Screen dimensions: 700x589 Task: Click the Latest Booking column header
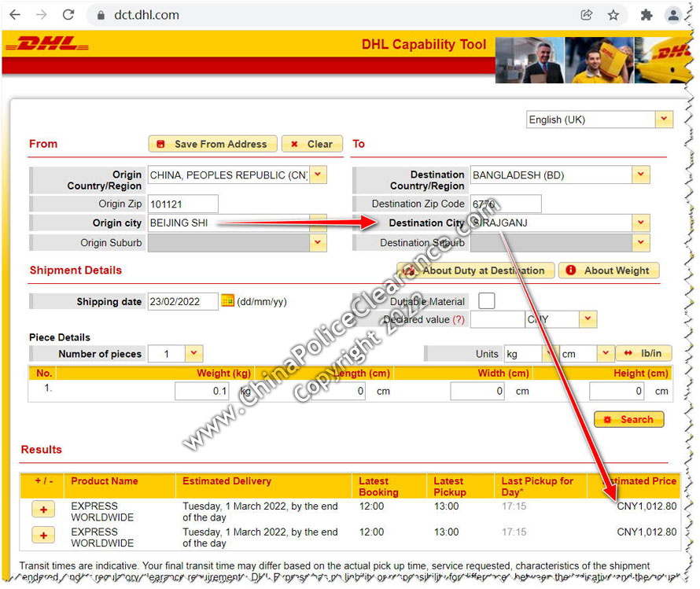tap(378, 486)
